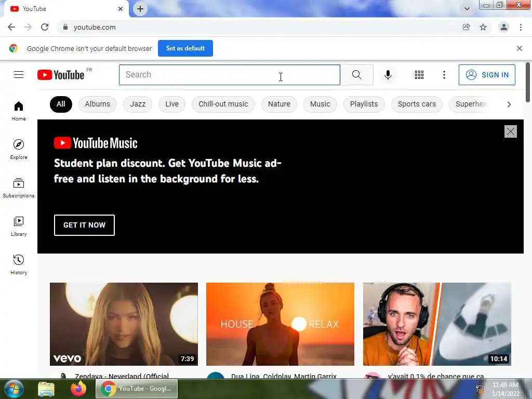Select the Jazz filter chip
This screenshot has height=399, width=532.
pyautogui.click(x=138, y=104)
